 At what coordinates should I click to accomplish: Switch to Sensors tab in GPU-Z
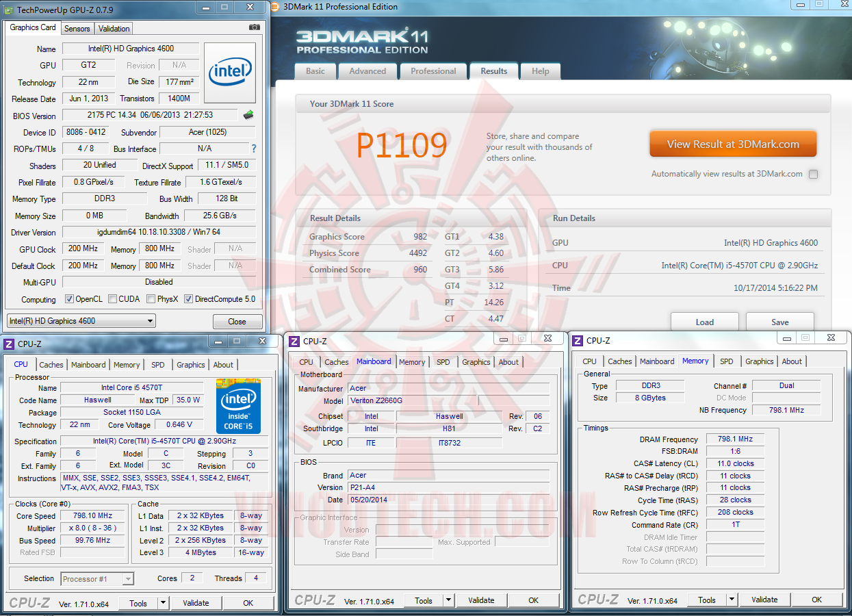tap(77, 29)
